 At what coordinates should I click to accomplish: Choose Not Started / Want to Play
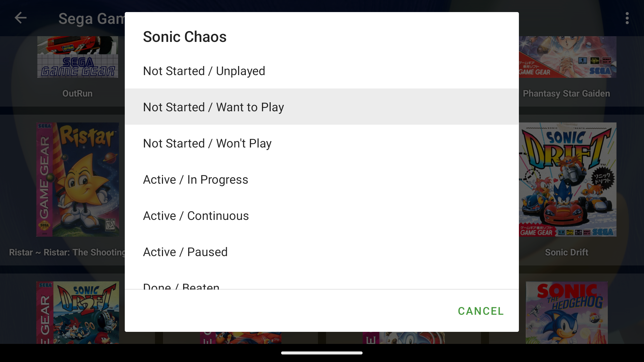coord(213,107)
